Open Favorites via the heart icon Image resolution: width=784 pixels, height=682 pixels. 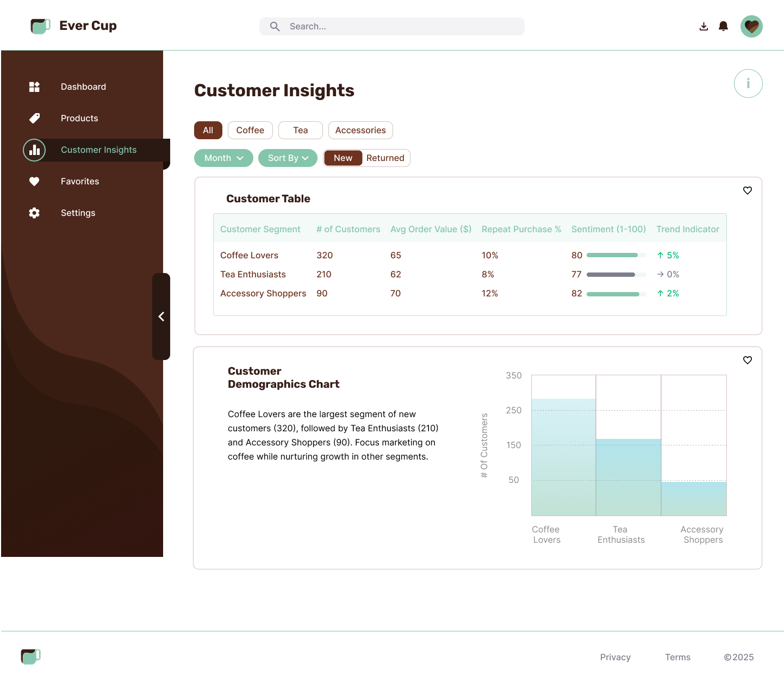[x=34, y=181]
